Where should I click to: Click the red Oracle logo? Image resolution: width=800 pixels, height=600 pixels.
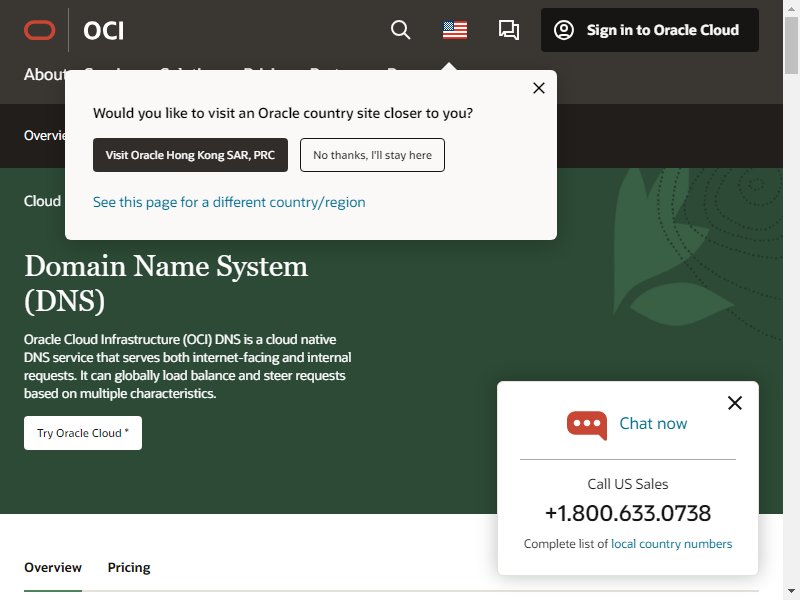(x=39, y=30)
